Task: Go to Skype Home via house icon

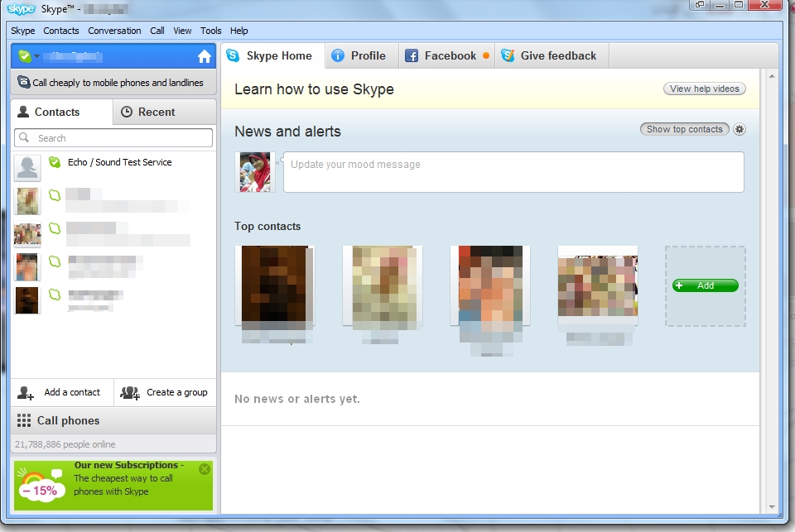Action: 205,56
